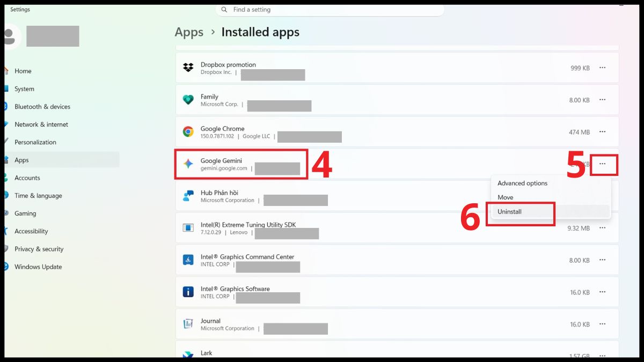Open Accounts settings
This screenshot has height=362, width=644.
click(x=27, y=178)
